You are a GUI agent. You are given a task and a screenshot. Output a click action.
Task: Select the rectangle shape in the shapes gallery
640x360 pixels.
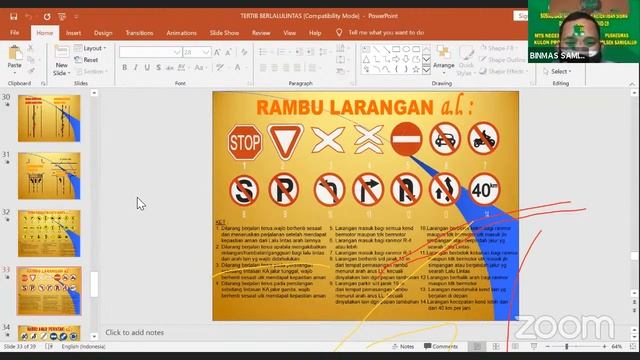tap(396, 49)
